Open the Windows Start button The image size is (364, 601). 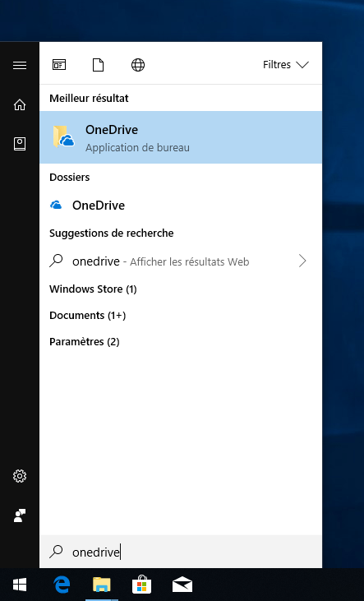point(20,585)
